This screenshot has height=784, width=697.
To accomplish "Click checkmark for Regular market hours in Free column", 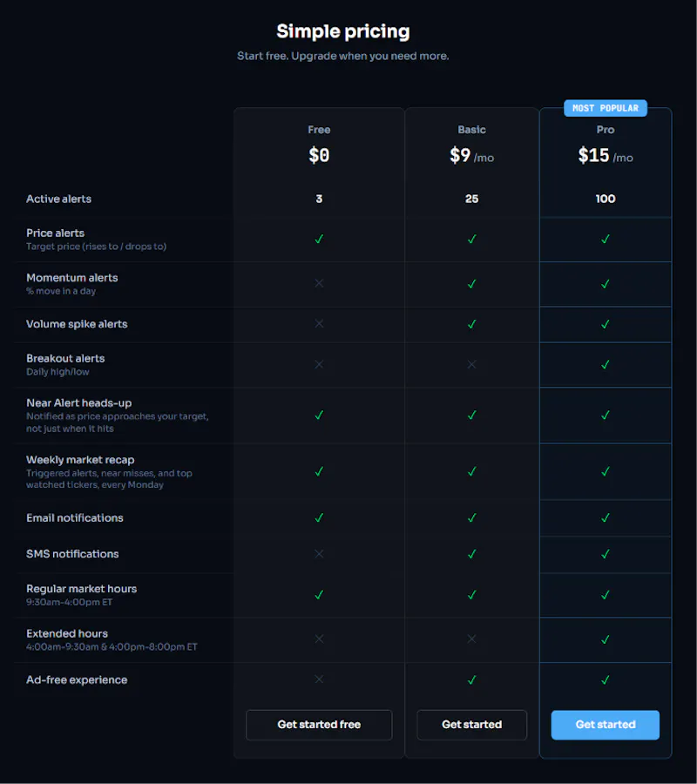I will pos(319,594).
